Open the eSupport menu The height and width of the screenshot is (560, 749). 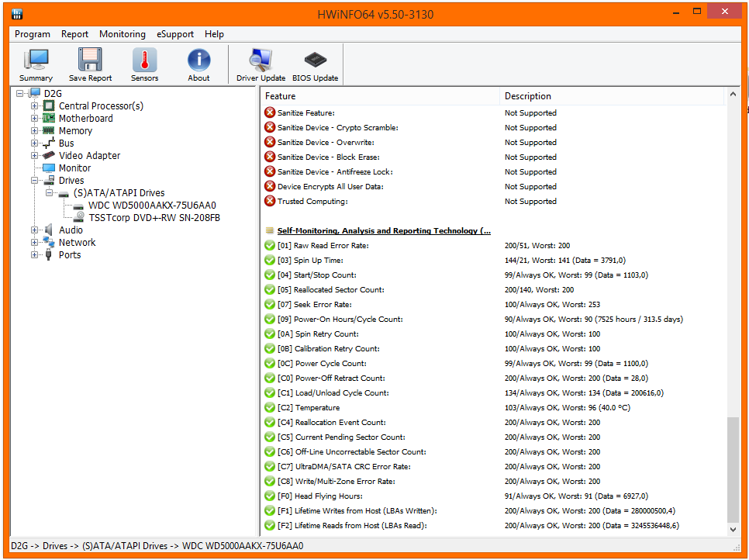[175, 34]
